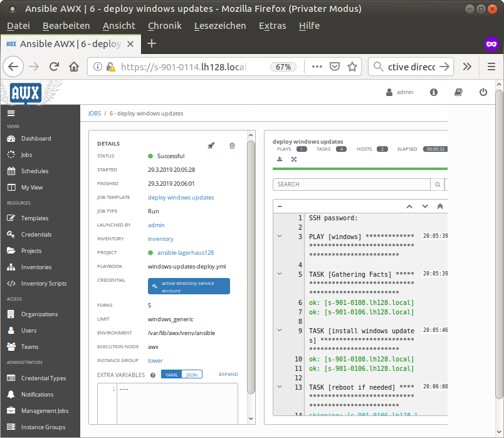Viewport: 504px width, 438px height.
Task: Click the relaunch job rocket icon
Action: coord(211,146)
